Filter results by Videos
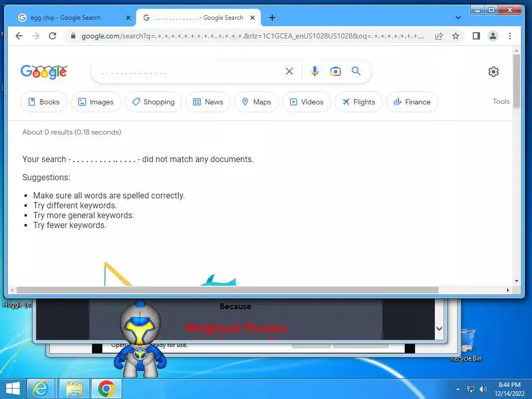This screenshot has width=532, height=399. 307,102
